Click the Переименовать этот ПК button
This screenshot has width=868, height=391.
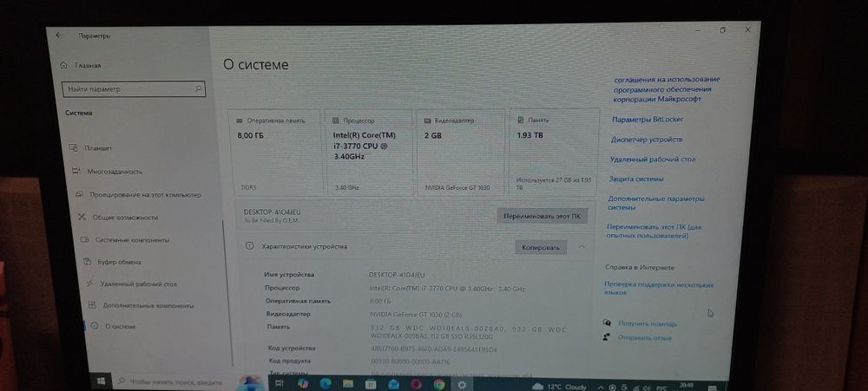click(542, 216)
